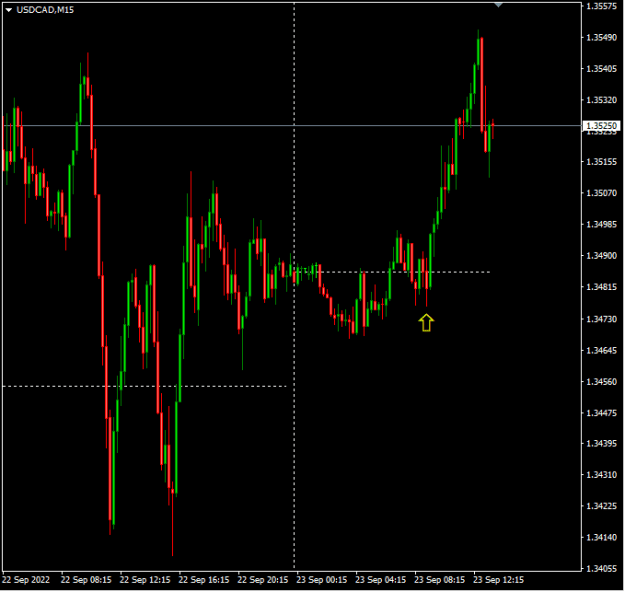The image size is (625, 592).
Task: Click price axis label 1.34900
Action: click(x=601, y=256)
